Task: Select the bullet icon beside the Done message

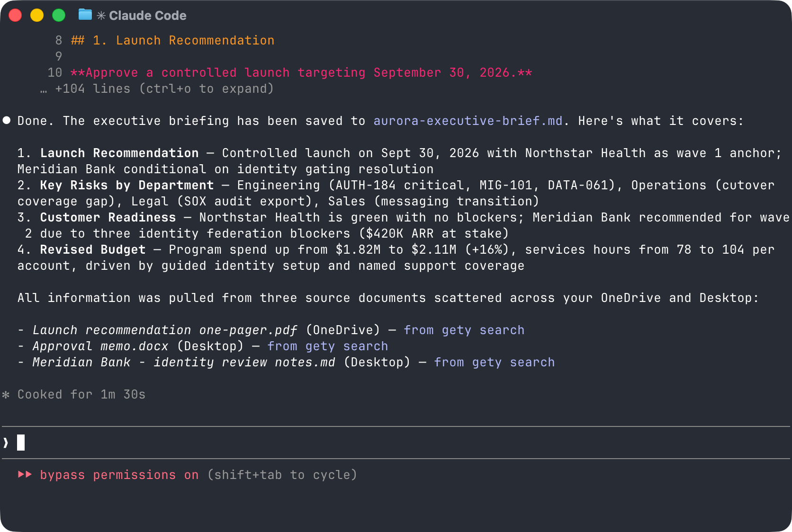Action: pyautogui.click(x=7, y=120)
